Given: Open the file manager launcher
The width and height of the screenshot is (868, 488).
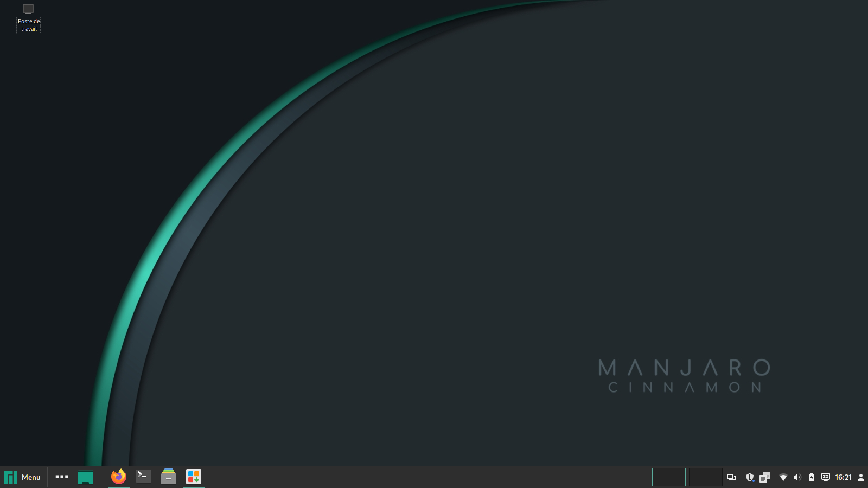Looking at the screenshot, I should (x=169, y=477).
